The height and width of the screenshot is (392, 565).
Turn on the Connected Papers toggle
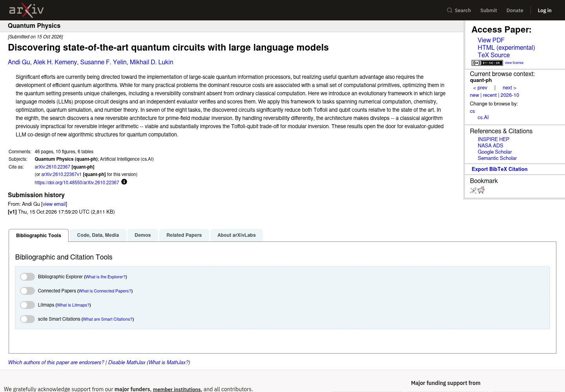point(27,291)
